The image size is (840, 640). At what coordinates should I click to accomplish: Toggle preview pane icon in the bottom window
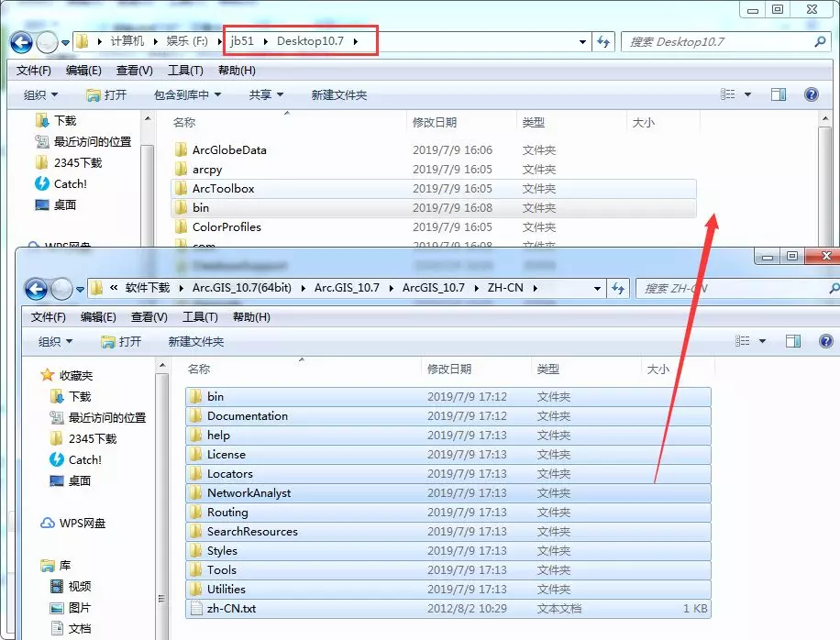[793, 341]
